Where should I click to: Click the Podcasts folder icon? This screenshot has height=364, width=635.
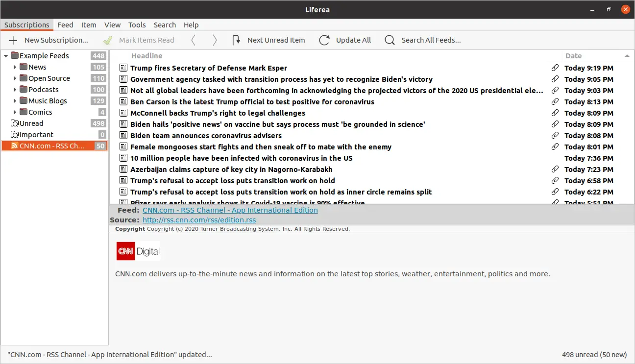click(x=24, y=89)
